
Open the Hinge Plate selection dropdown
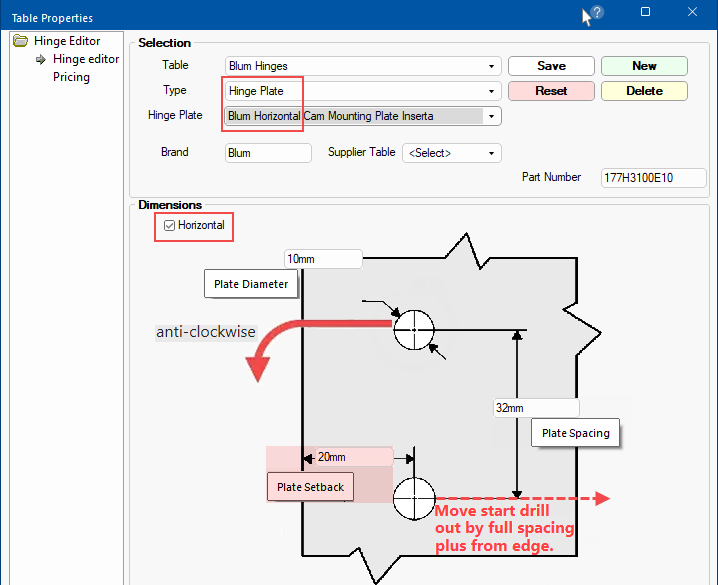click(491, 116)
